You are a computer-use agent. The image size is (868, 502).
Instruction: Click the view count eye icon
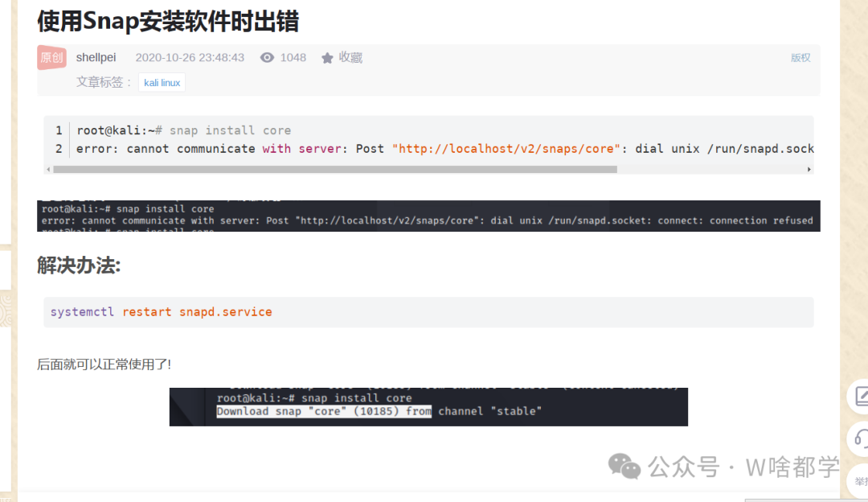coord(267,58)
